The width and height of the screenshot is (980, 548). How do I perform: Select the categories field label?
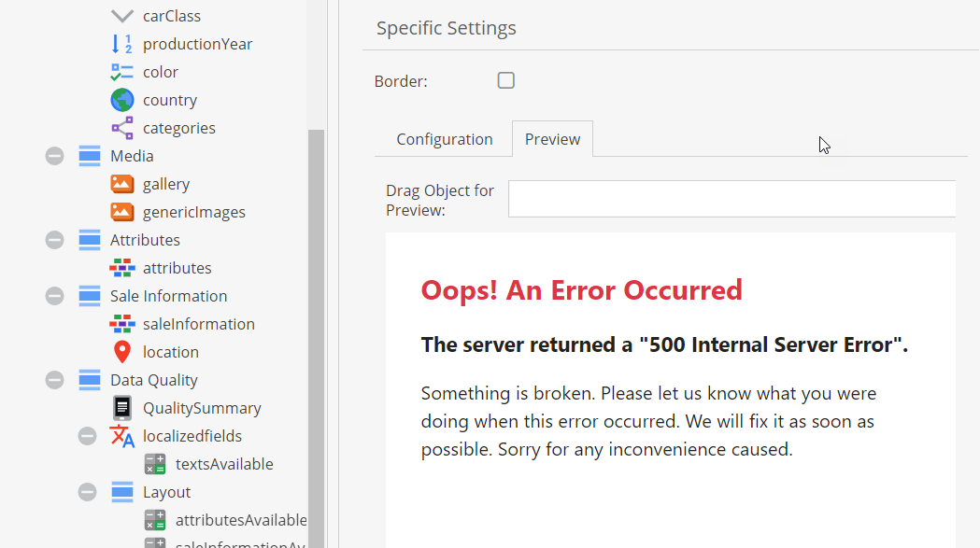pyautogui.click(x=179, y=128)
